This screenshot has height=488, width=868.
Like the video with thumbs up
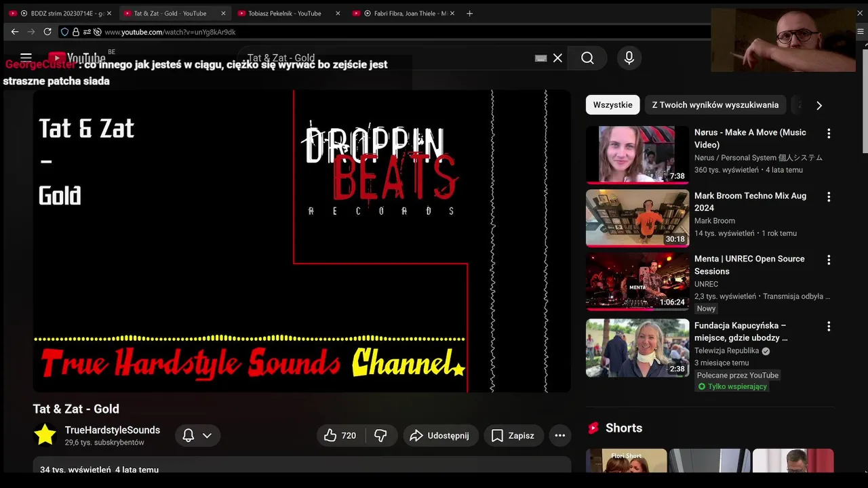pyautogui.click(x=340, y=436)
